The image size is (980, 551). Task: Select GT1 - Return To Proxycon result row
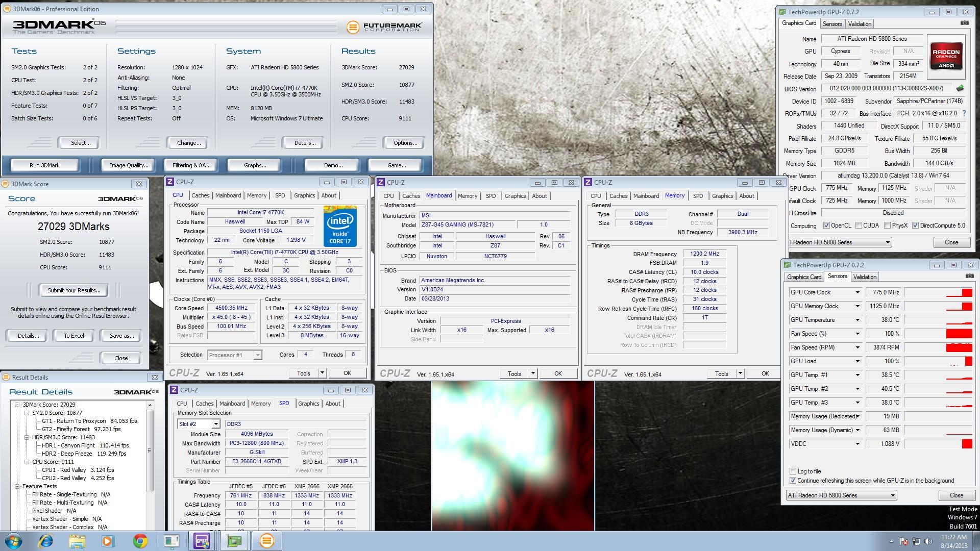point(89,421)
